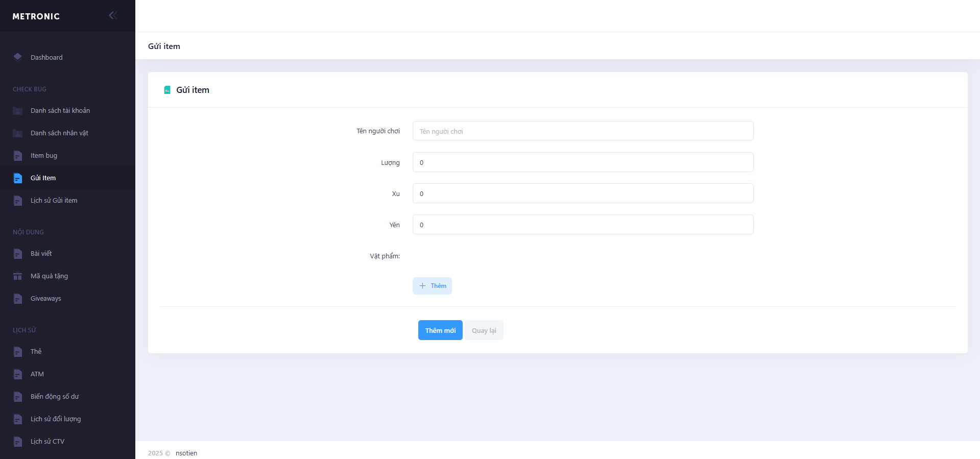Click the blue Gửi Item sidebar icon
This screenshot has width=980, height=459.
[x=18, y=178]
